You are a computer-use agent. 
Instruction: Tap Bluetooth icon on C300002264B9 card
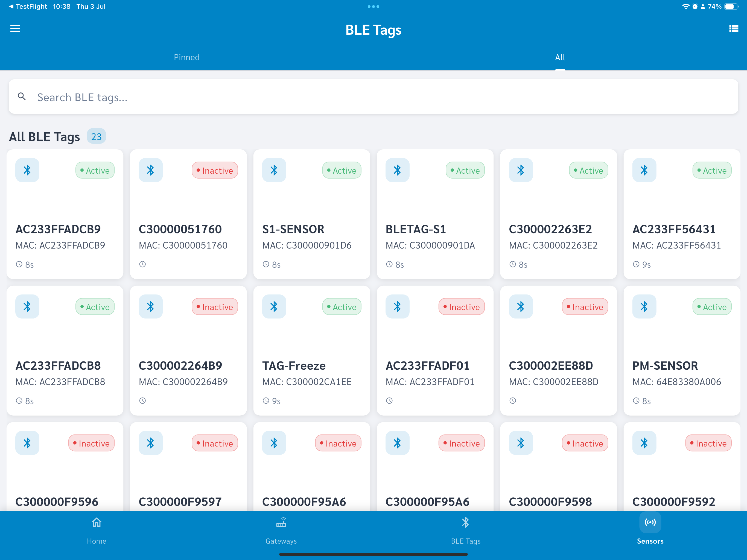tap(151, 307)
